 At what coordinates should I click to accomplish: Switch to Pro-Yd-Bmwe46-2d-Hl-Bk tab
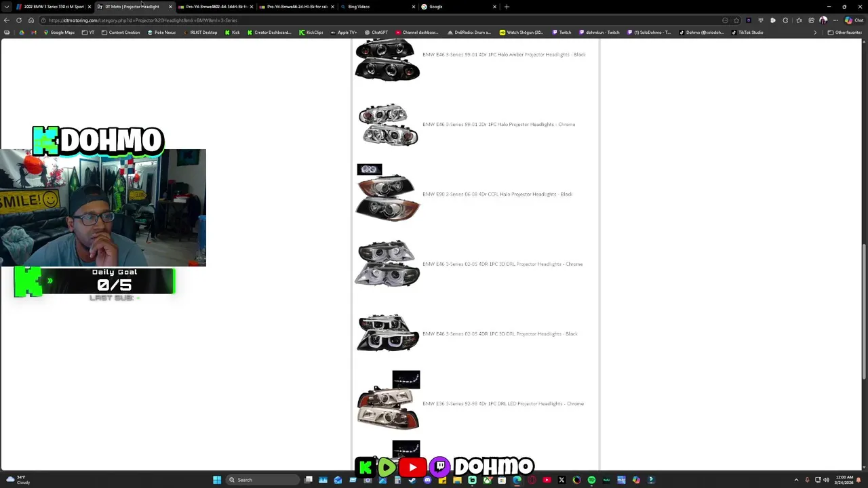297,7
